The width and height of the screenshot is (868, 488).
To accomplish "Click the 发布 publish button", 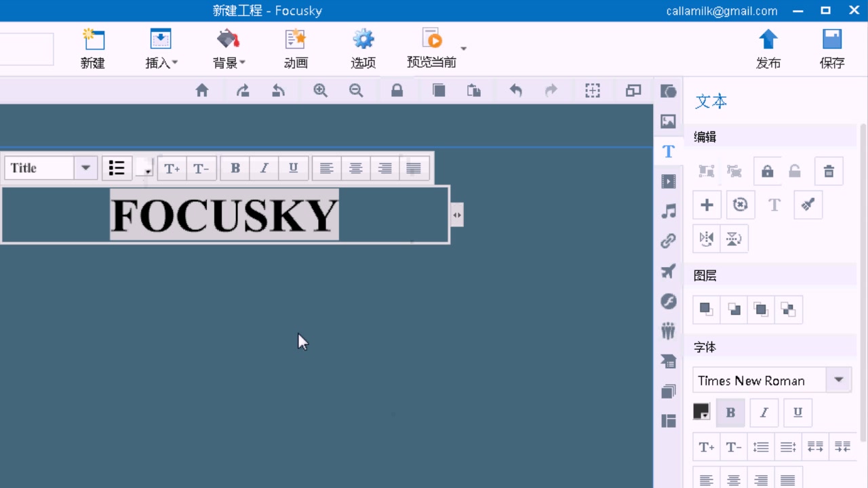I will point(768,49).
